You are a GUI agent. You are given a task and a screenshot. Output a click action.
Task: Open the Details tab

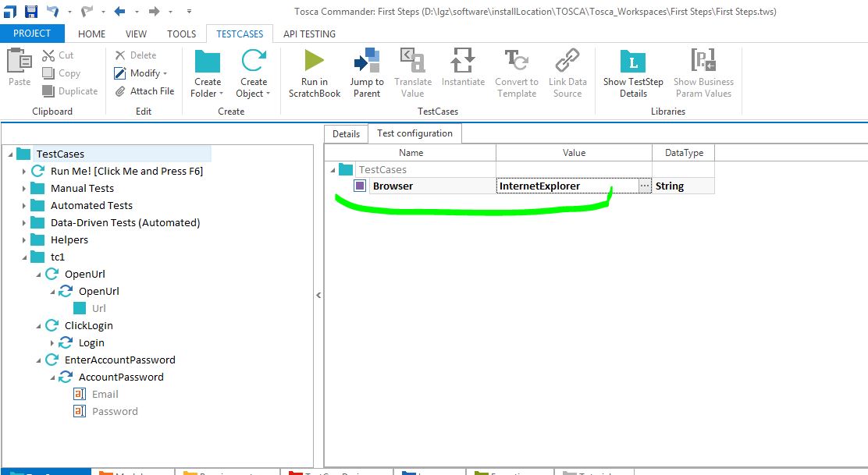coord(346,134)
